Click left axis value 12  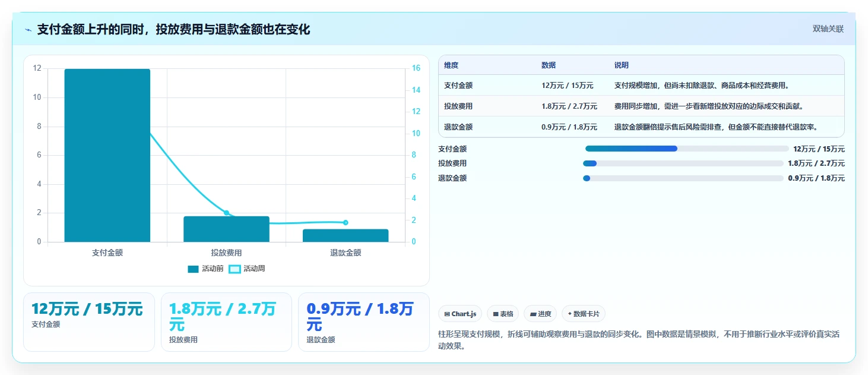coord(37,68)
